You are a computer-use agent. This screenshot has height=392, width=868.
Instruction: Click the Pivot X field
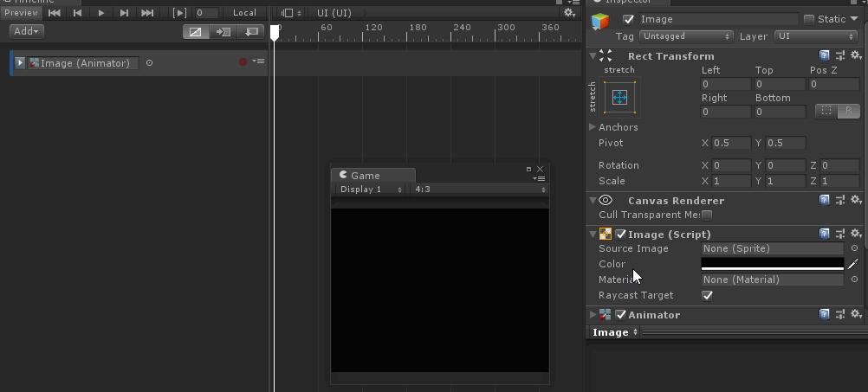[731, 143]
